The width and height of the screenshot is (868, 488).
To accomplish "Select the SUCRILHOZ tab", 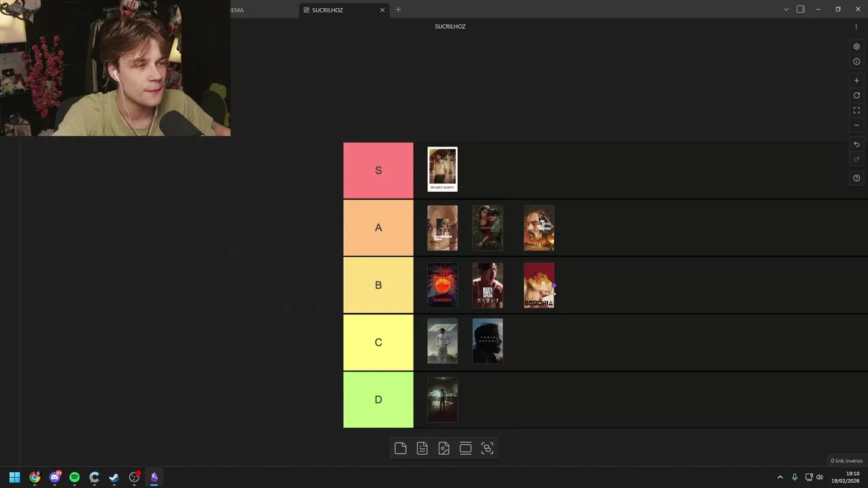I will tap(344, 10).
